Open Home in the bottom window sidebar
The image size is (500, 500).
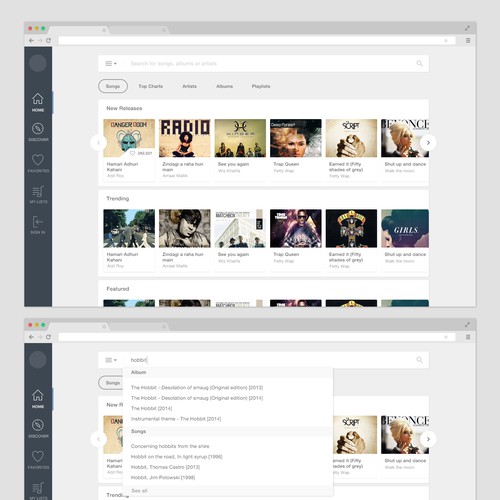click(x=38, y=399)
